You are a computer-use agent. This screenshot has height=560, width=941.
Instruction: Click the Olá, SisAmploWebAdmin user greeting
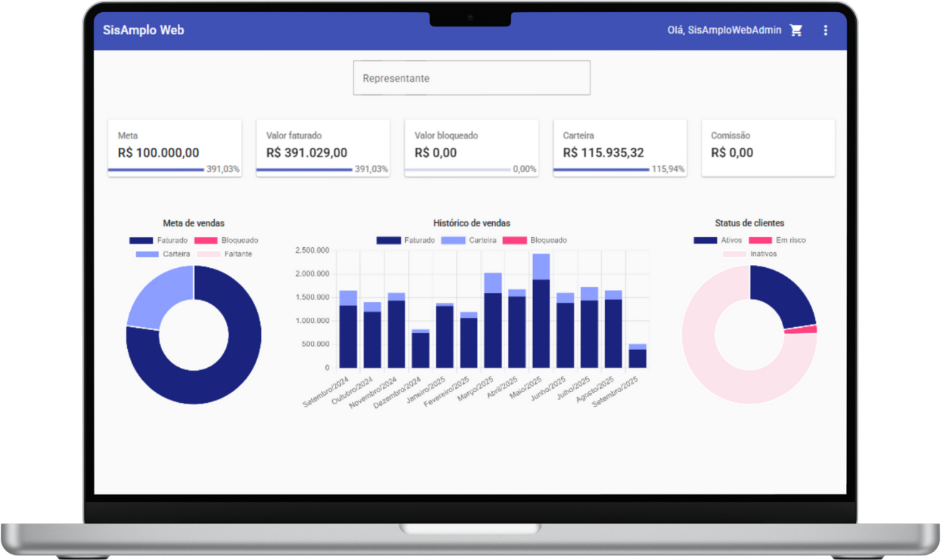[724, 30]
